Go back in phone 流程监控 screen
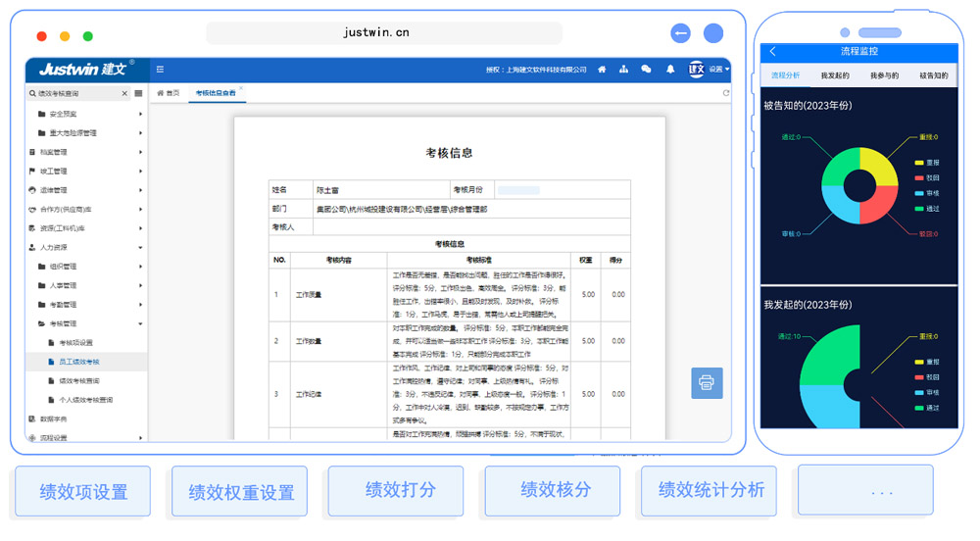 [773, 52]
